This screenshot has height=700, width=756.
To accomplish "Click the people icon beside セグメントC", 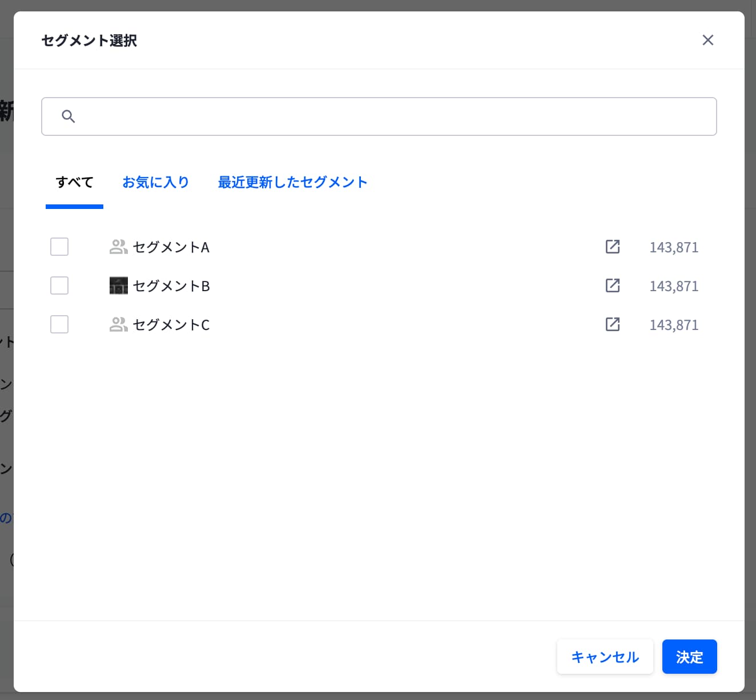I will tap(118, 324).
